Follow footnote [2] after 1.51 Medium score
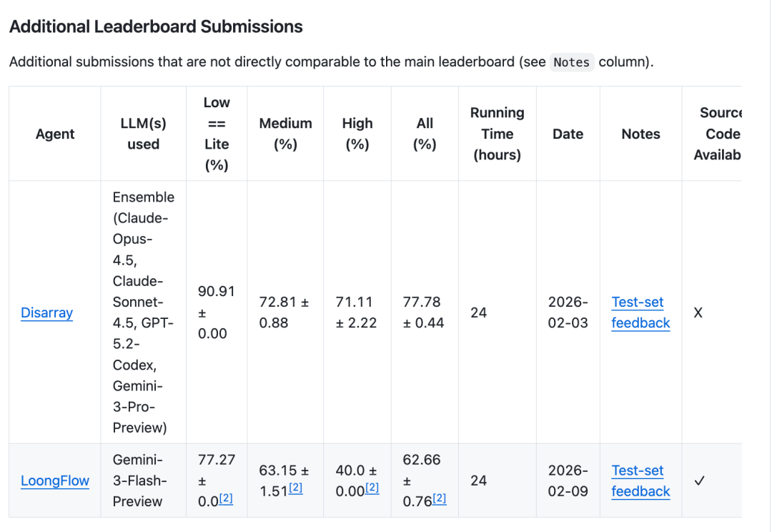This screenshot has width=772, height=532. pos(295,488)
